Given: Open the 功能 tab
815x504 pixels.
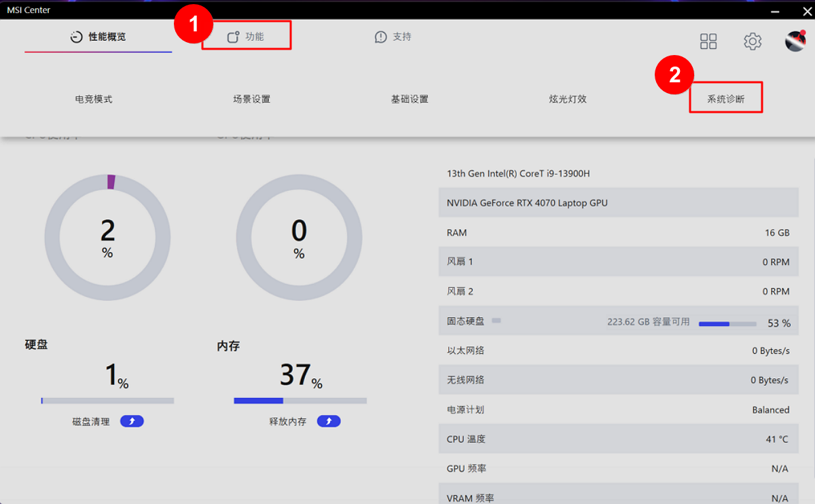Looking at the screenshot, I should pyautogui.click(x=246, y=37).
